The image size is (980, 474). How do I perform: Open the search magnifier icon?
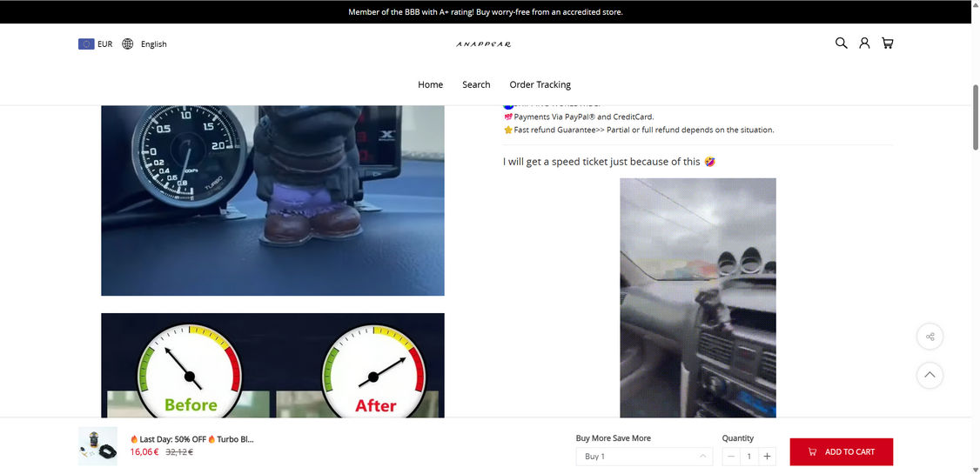[x=842, y=43]
